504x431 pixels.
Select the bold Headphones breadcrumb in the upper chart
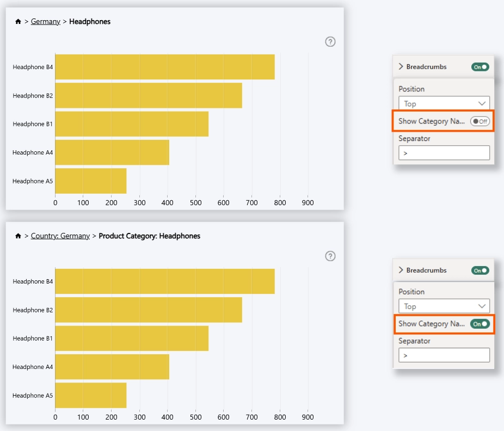(x=90, y=22)
